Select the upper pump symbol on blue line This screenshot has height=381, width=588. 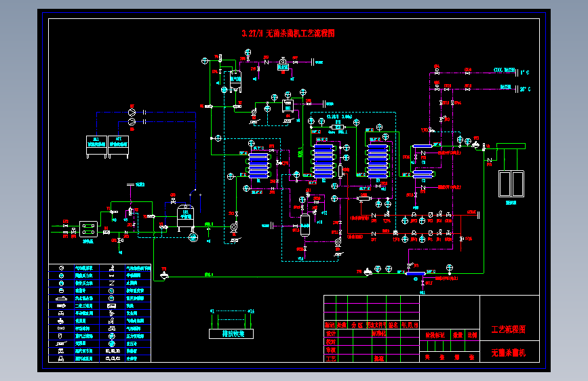pyautogui.click(x=132, y=112)
